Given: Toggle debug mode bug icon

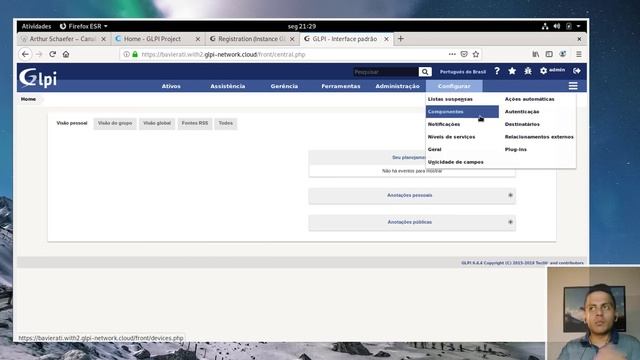Looking at the screenshot, I should tap(528, 71).
